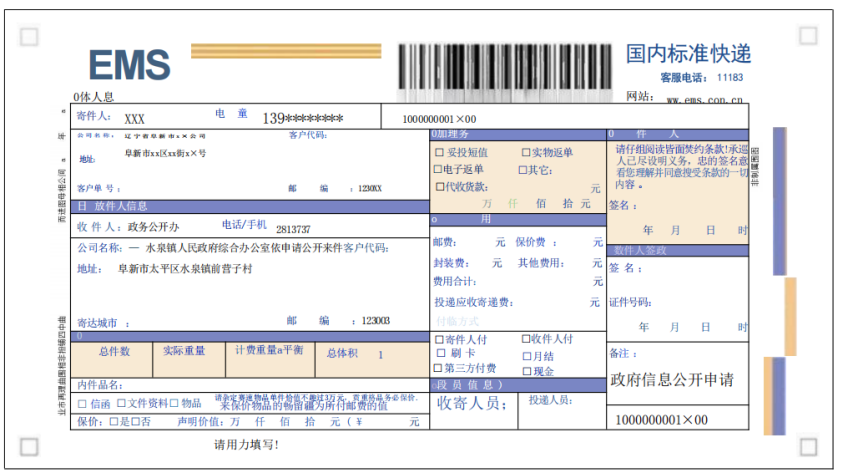This screenshot has height=473, width=854.
Task: Click sender phone 139********
Action: [303, 118]
